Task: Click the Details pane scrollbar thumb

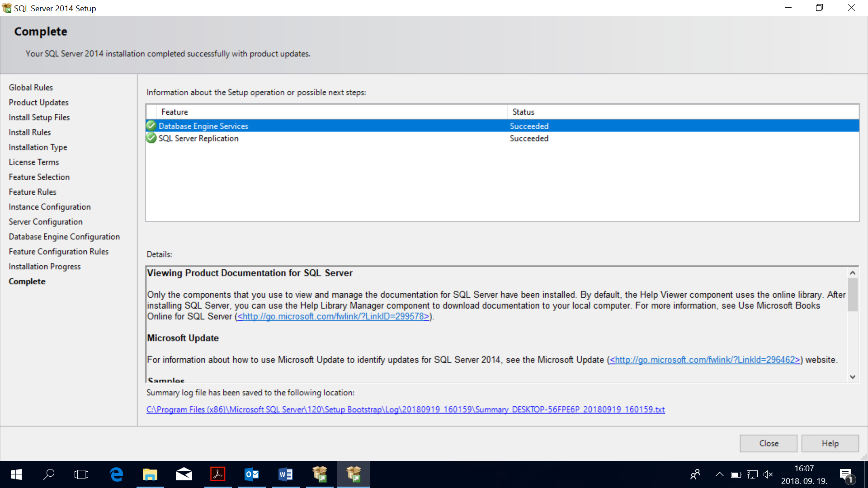Action: pyautogui.click(x=853, y=295)
